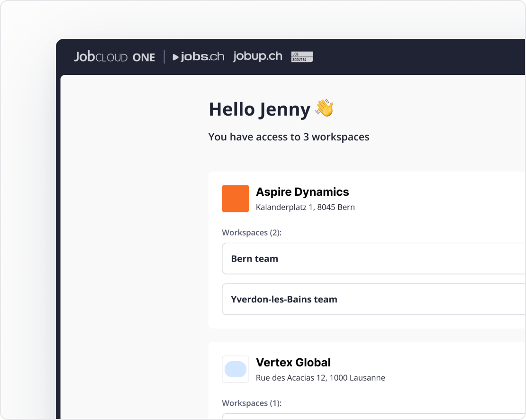526x420 pixels.
Task: Select the Aspire Dynamics company name
Action: click(x=302, y=192)
